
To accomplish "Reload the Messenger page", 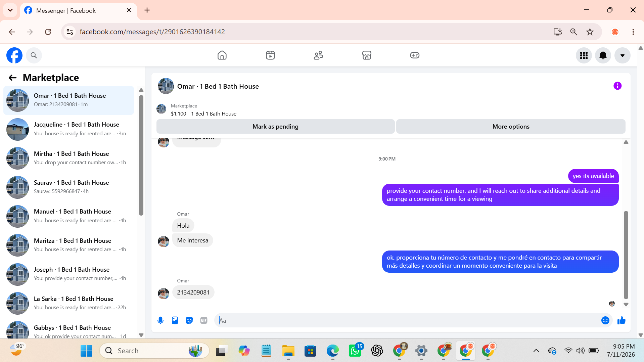I will 48,32.
